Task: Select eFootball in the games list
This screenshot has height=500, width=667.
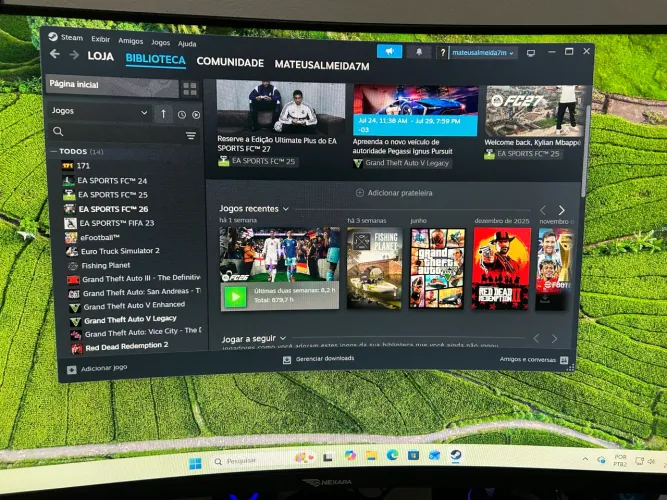Action: coord(100,237)
